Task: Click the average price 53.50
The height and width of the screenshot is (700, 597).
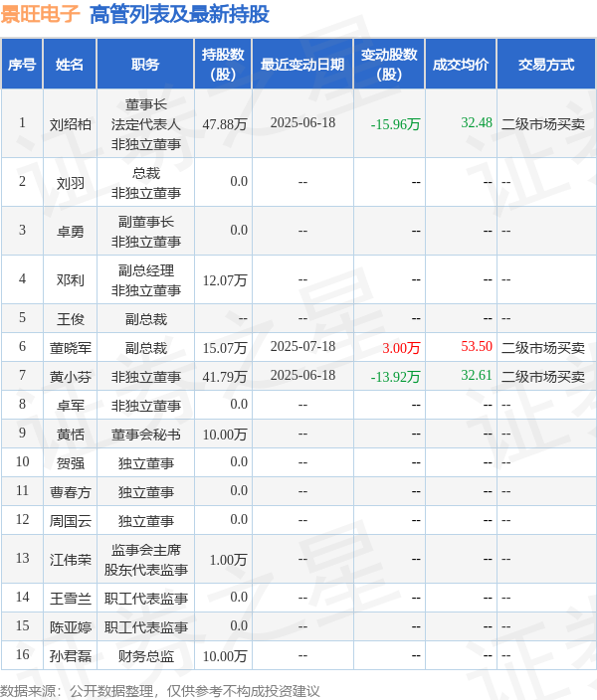Action: coord(477,346)
